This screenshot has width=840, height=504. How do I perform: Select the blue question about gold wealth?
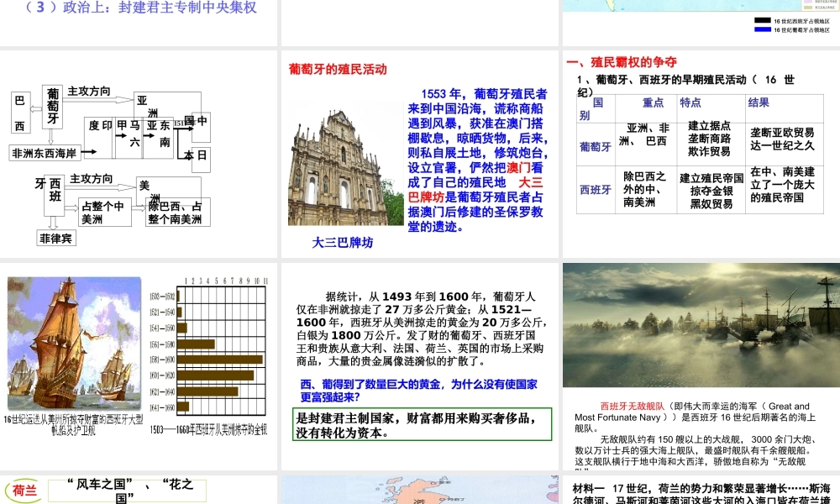coord(418,391)
